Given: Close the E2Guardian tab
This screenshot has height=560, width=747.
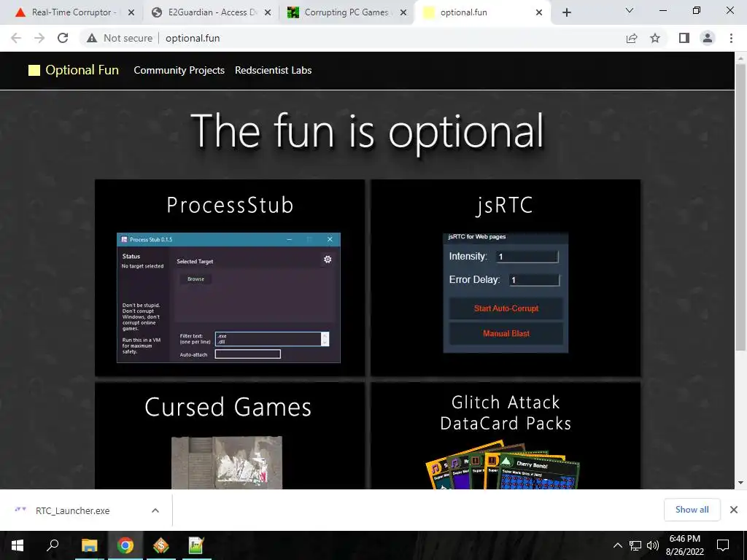Looking at the screenshot, I should pos(268,12).
